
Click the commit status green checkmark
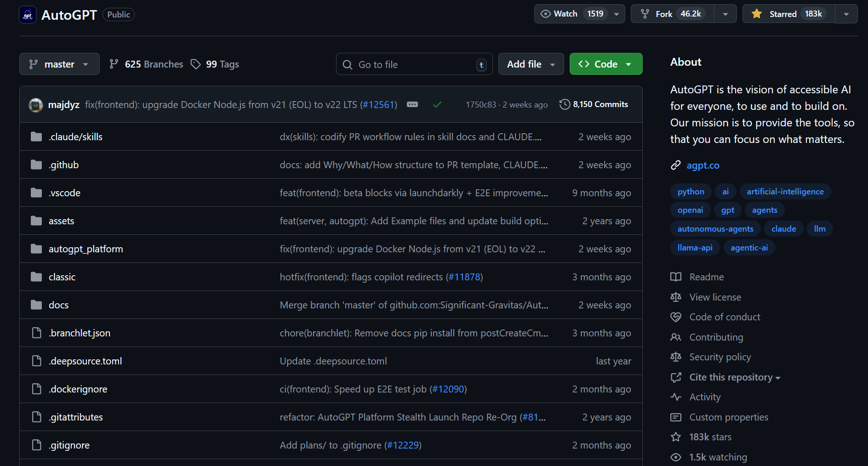(437, 105)
